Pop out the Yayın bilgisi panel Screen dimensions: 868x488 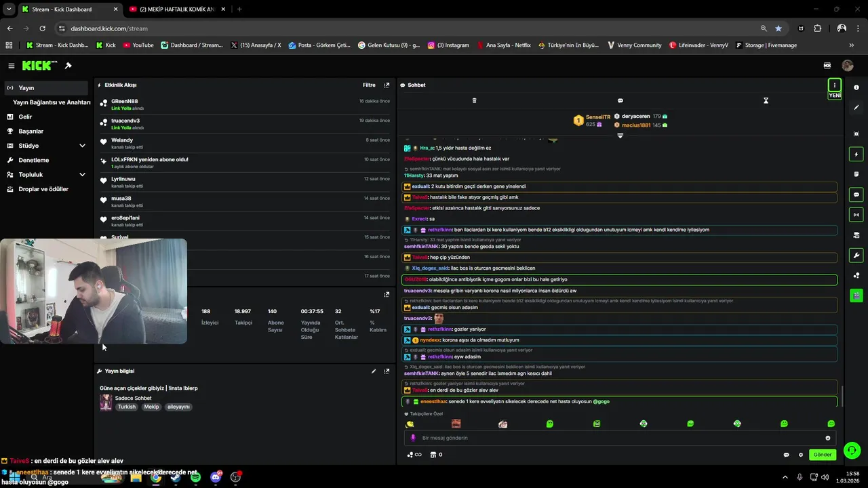point(387,371)
